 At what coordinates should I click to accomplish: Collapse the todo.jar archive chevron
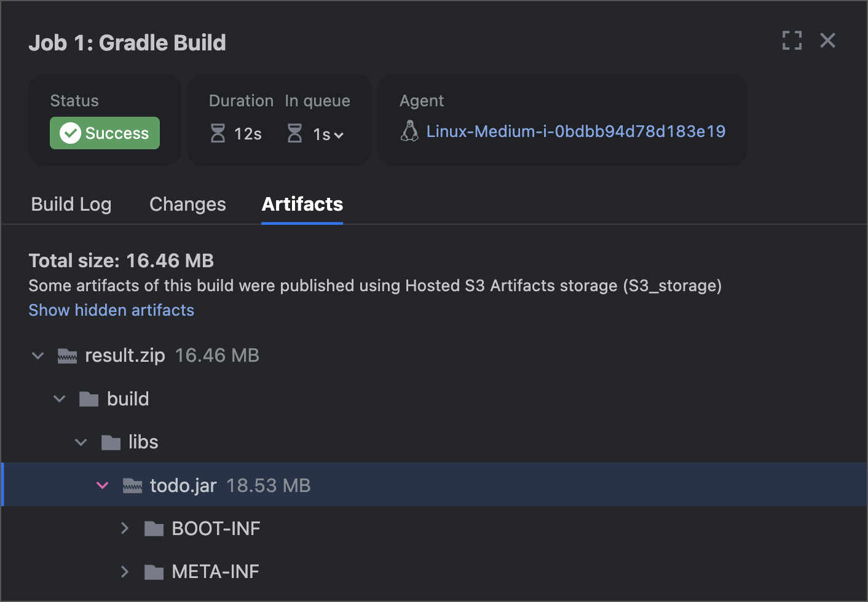coord(103,485)
